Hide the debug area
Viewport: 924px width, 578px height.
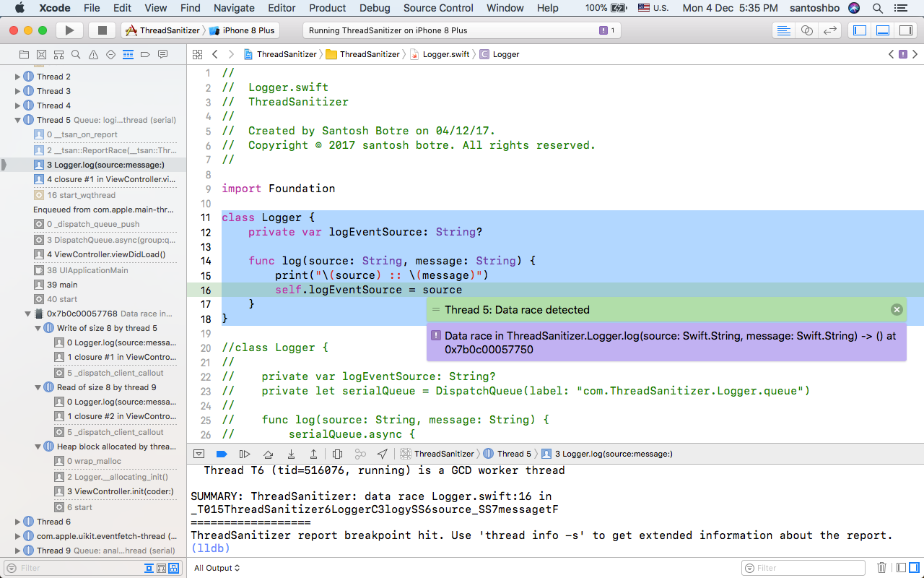199,454
